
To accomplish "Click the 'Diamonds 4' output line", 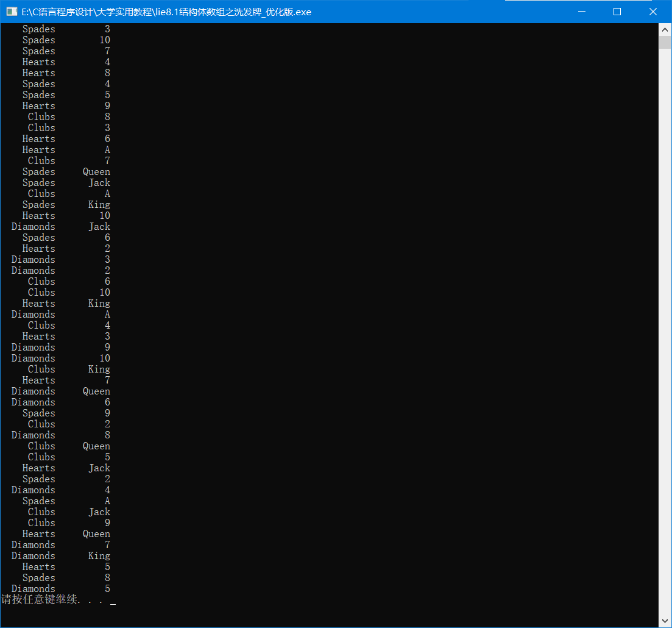I will point(61,490).
